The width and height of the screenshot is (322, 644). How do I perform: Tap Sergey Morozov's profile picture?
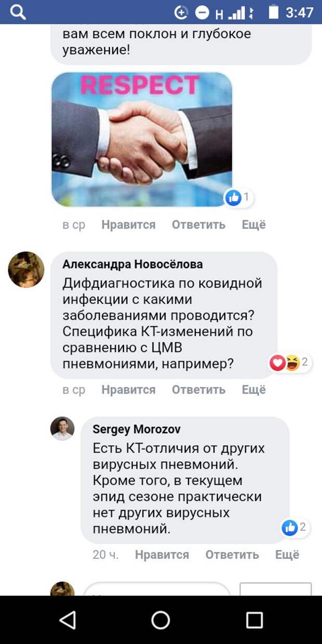tap(62, 428)
